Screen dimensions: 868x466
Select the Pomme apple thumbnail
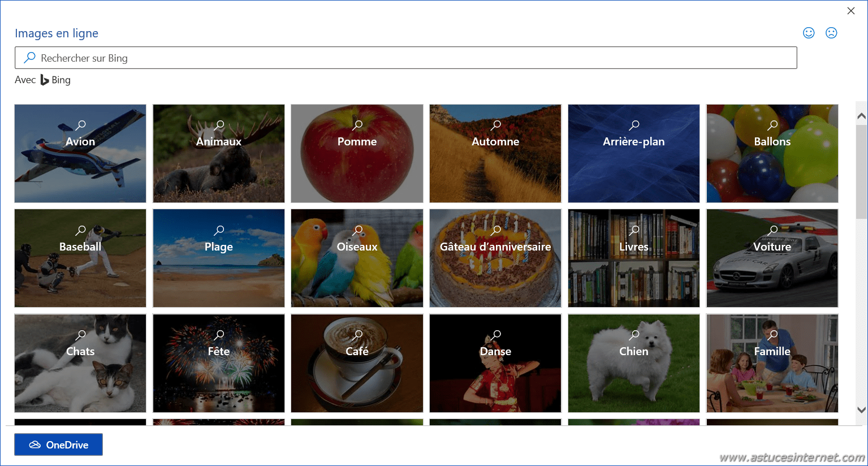pos(357,153)
